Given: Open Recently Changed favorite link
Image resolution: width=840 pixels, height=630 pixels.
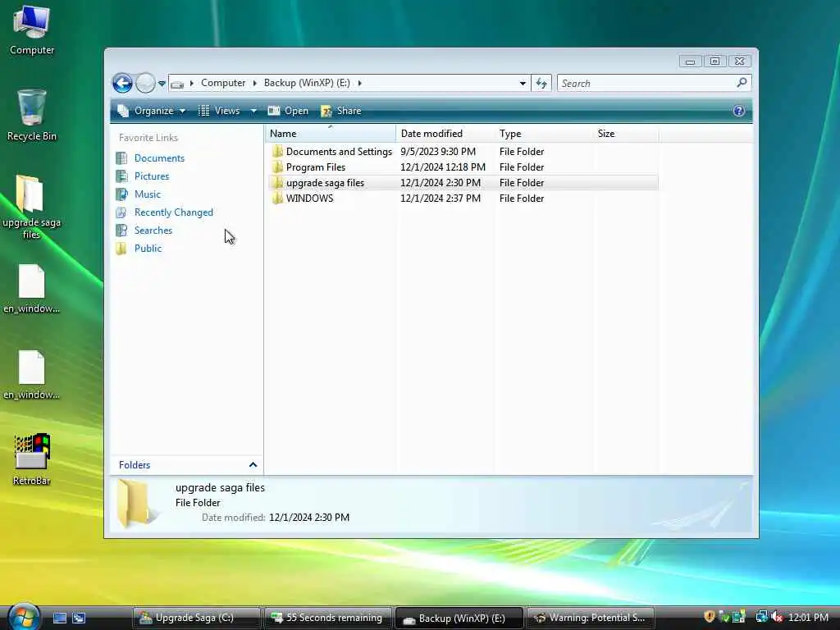Looking at the screenshot, I should pos(174,212).
